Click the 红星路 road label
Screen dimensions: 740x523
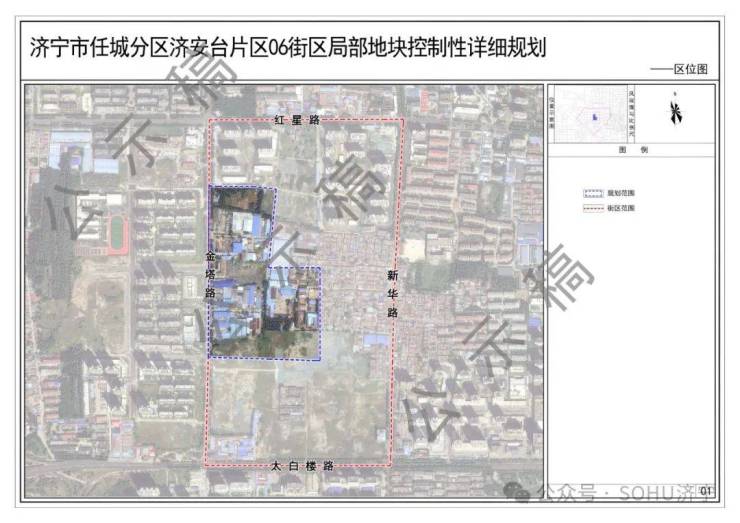click(x=296, y=120)
